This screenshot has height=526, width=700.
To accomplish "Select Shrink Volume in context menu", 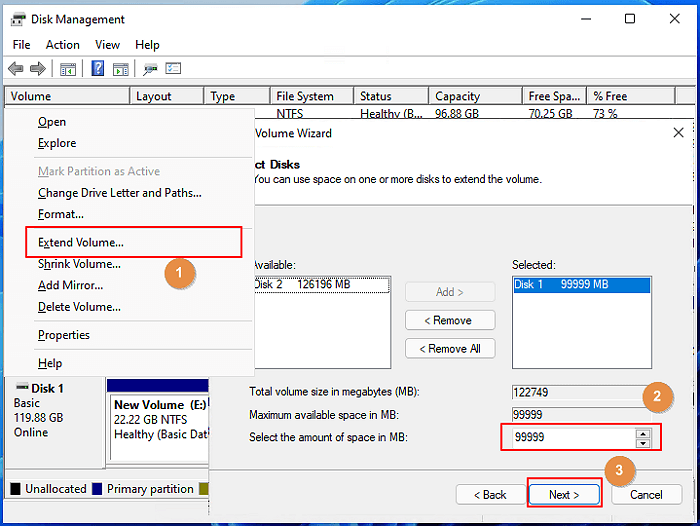I will pyautogui.click(x=79, y=264).
